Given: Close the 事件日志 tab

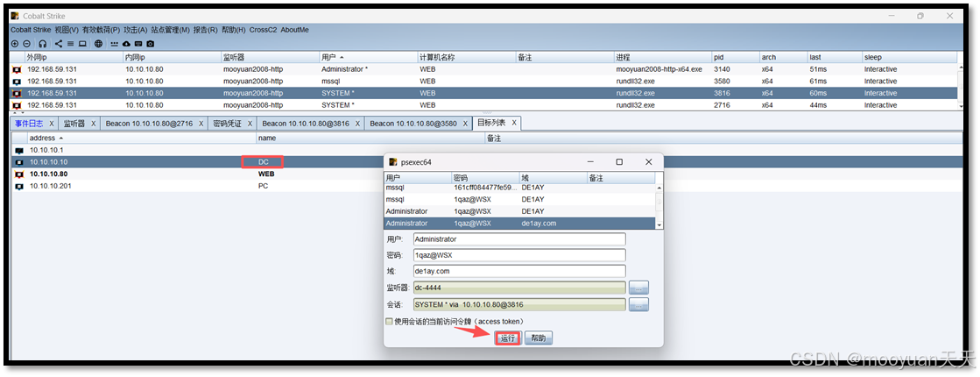Looking at the screenshot, I should pos(52,123).
